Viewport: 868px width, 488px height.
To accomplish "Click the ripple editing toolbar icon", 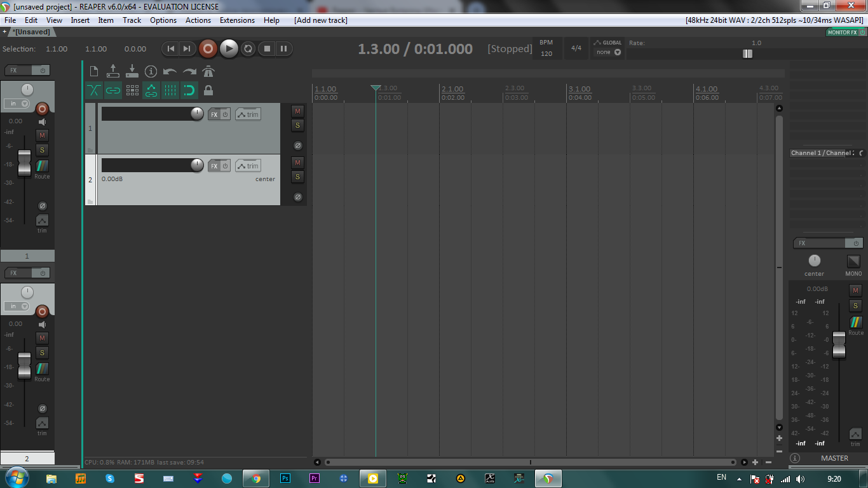I will point(132,90).
